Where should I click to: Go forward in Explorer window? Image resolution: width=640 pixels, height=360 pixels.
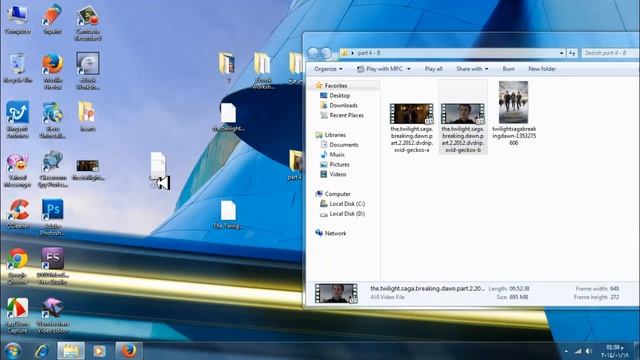pos(326,53)
